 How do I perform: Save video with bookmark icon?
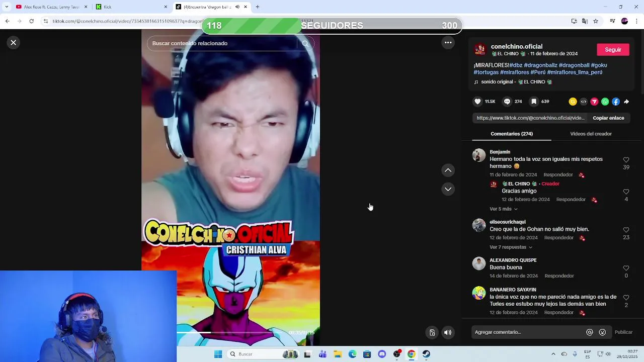click(x=534, y=102)
